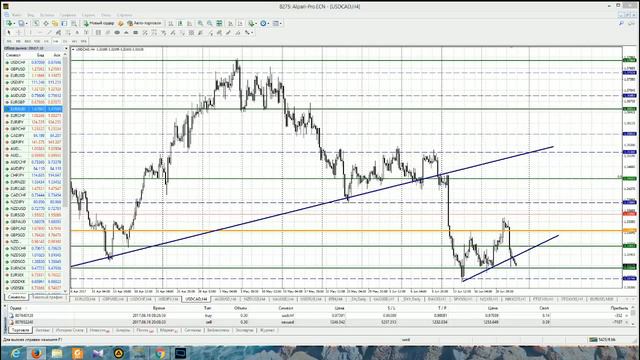Open the EURUSD,H4 chart tab
Image resolution: width=640 pixels, height=360 pixels.
(x=85, y=299)
